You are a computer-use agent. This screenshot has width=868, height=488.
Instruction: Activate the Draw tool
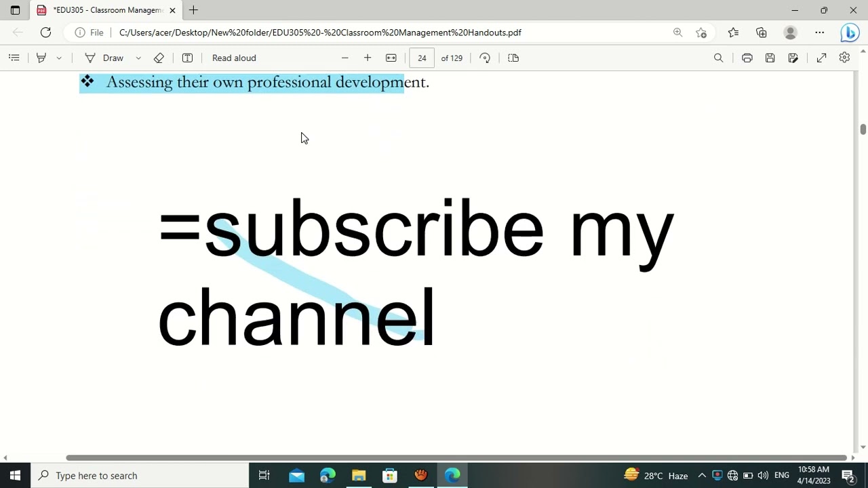(x=104, y=58)
